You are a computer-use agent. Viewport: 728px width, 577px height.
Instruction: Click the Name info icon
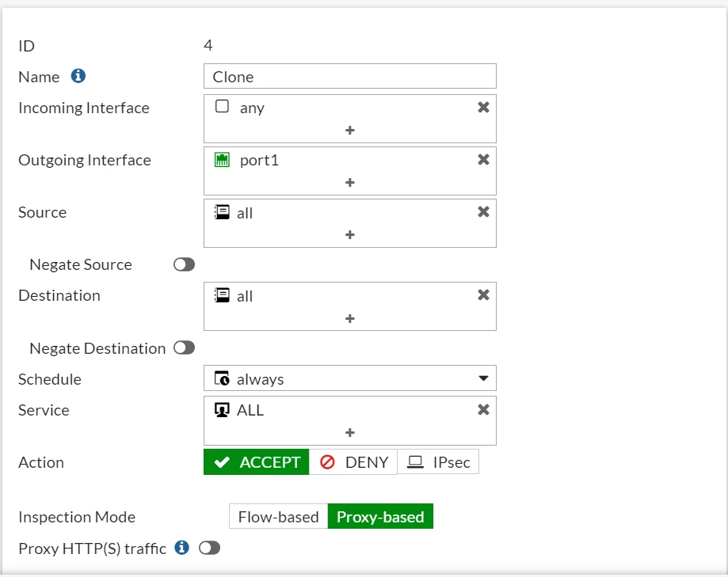pyautogui.click(x=78, y=76)
